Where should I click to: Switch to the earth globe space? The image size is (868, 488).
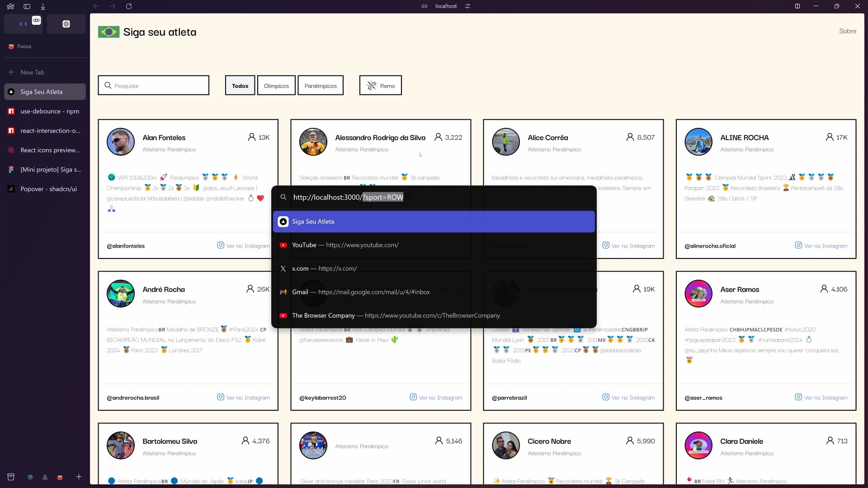point(30,477)
